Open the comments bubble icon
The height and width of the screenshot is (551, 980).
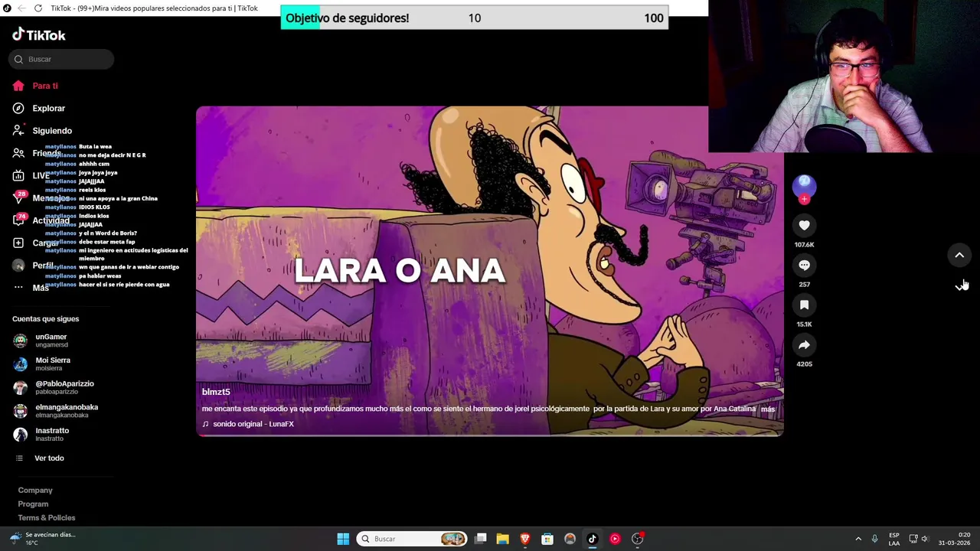pyautogui.click(x=804, y=265)
